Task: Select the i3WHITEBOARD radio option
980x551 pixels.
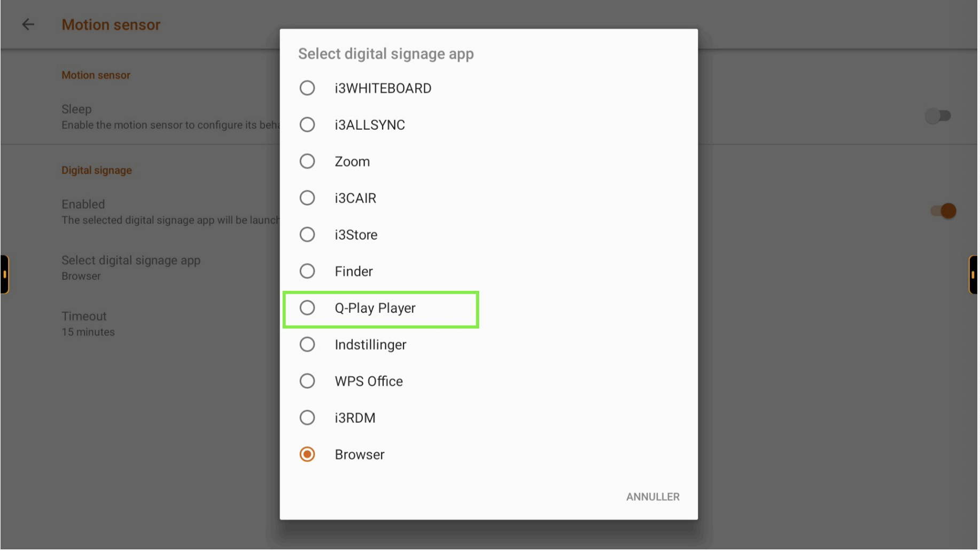Action: pos(489,88)
